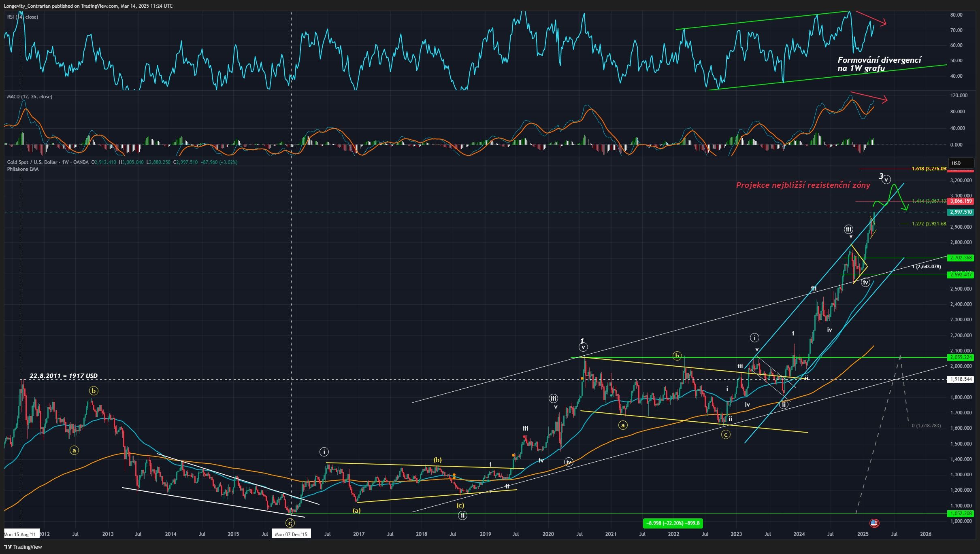This screenshot has width=980, height=554.
Task: Open the USD currency selector
Action: (x=961, y=163)
